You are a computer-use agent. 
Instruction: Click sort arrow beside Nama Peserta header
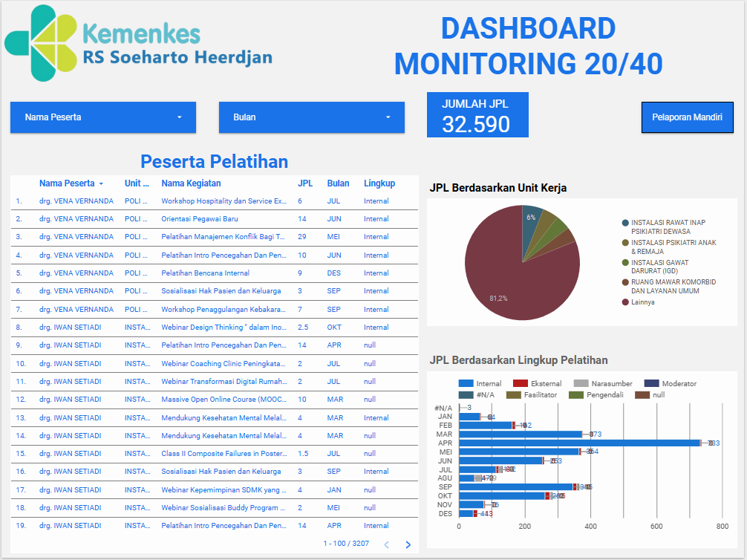pyautogui.click(x=101, y=183)
